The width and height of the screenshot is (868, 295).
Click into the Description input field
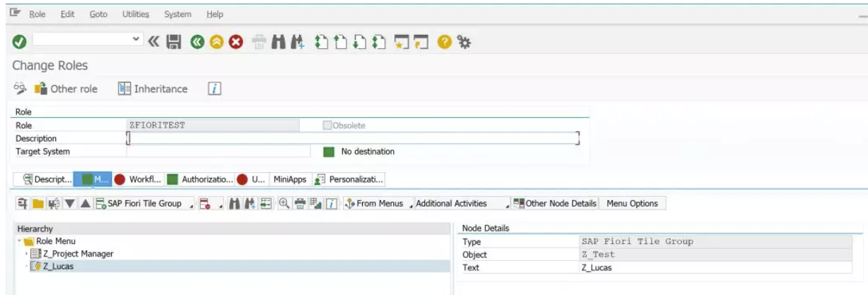tap(353, 138)
